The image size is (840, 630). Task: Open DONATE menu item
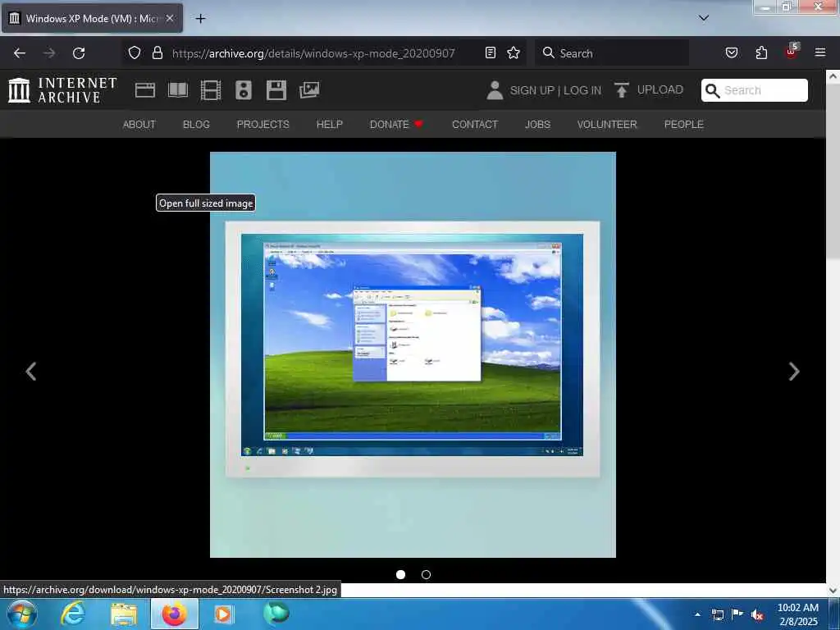[x=396, y=125]
